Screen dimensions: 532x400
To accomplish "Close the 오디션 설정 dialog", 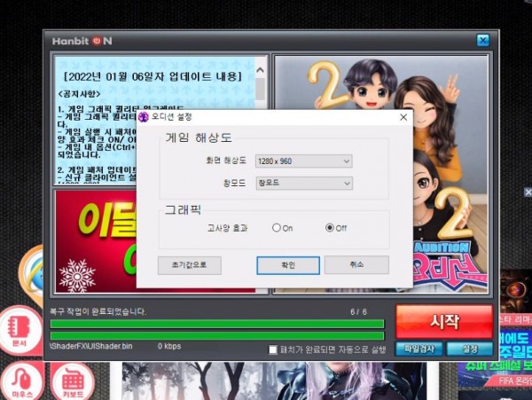I will point(403,117).
